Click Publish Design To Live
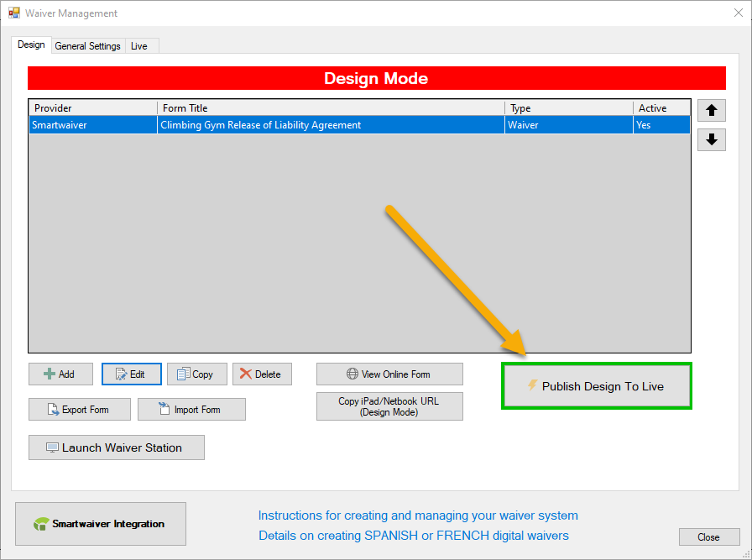752x560 pixels. (596, 386)
